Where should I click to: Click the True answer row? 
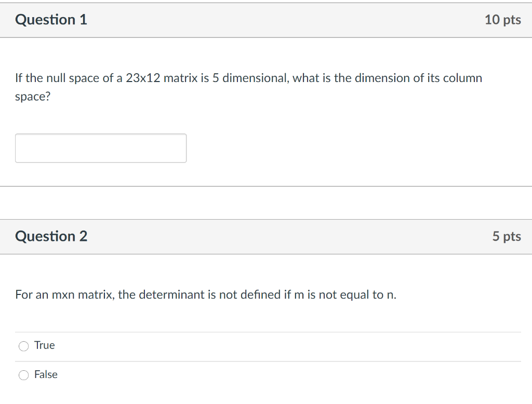pyautogui.click(x=156, y=345)
